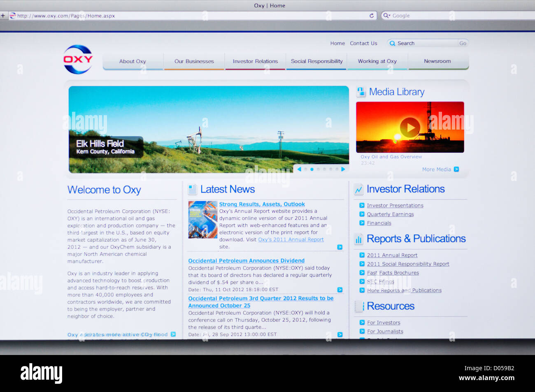This screenshot has height=392, width=535.
Task: Click the Go search button
Action: 463,43
